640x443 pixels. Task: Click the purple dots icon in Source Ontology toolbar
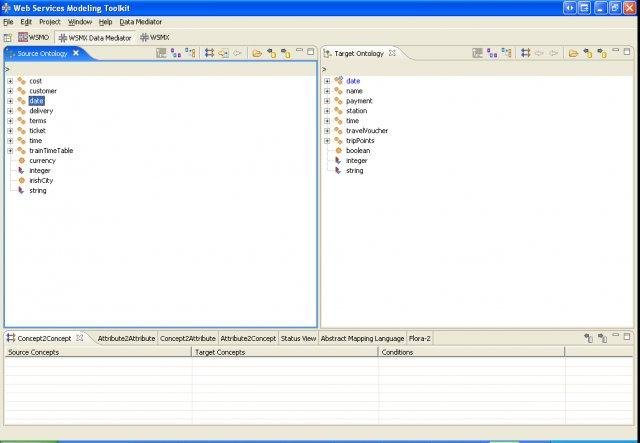click(x=176, y=53)
